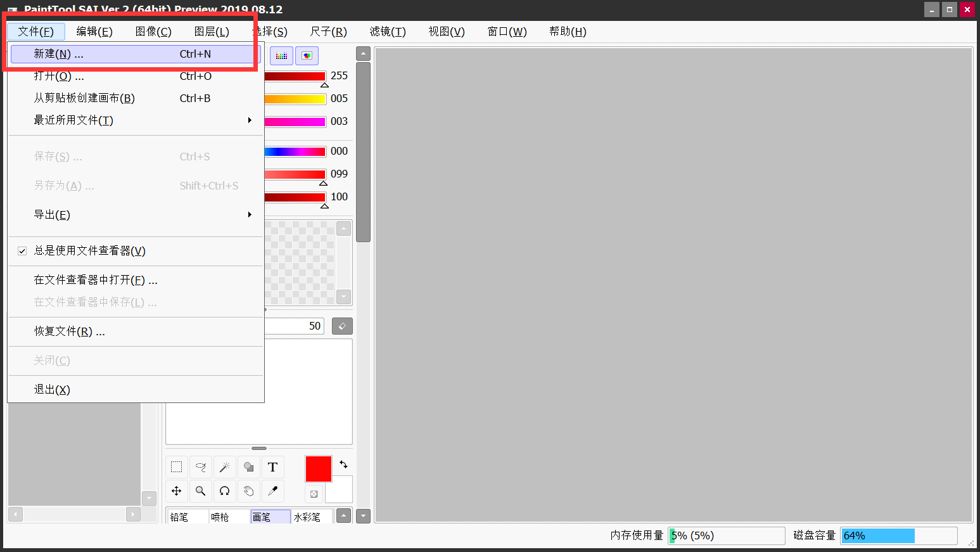980x552 pixels.
Task: Open the 窗口(W) menu
Action: [507, 32]
